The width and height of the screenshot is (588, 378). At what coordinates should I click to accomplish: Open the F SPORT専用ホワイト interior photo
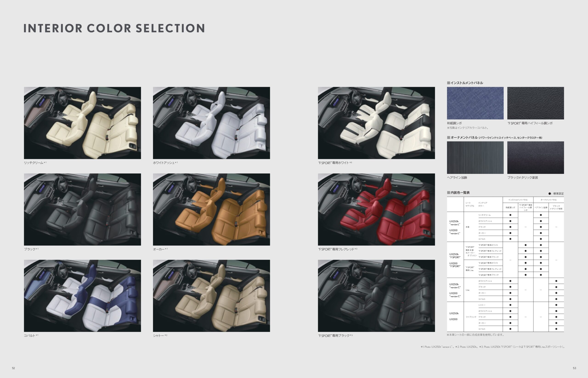coord(376,123)
